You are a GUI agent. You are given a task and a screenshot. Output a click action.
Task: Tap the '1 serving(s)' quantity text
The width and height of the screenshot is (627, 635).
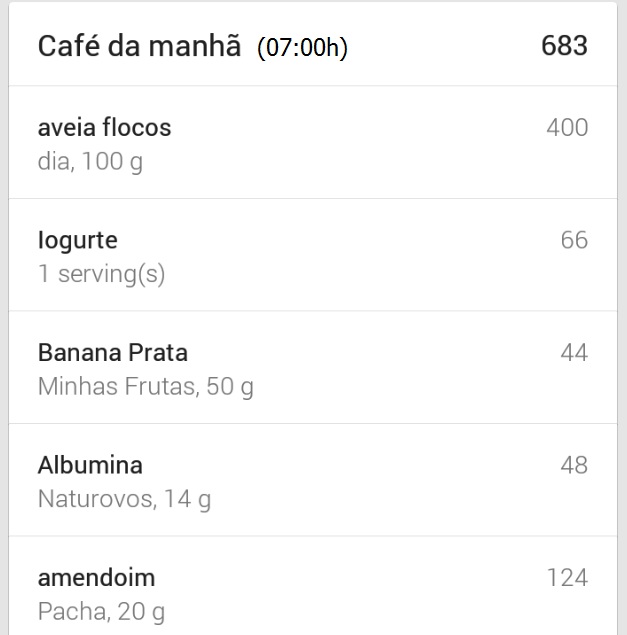pos(102,274)
